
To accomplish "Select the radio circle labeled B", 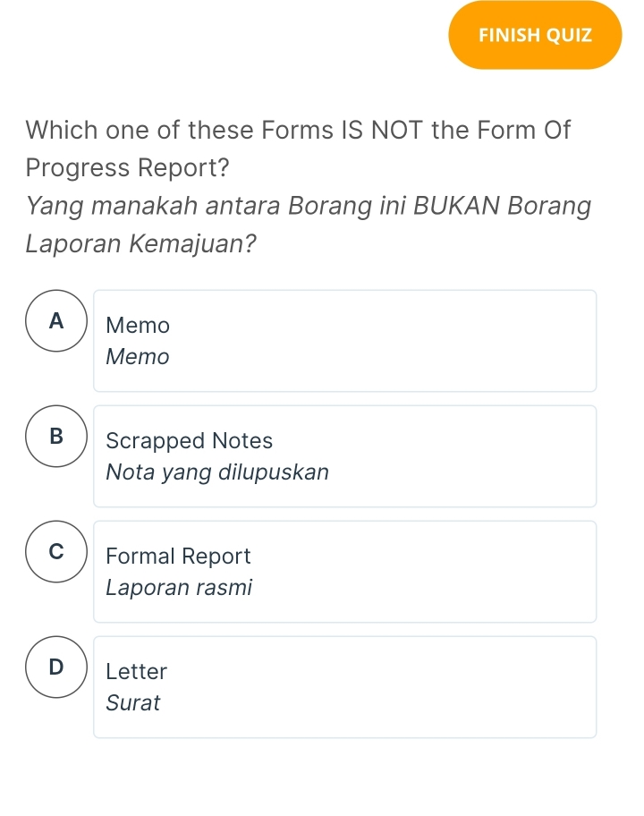I will [x=57, y=437].
